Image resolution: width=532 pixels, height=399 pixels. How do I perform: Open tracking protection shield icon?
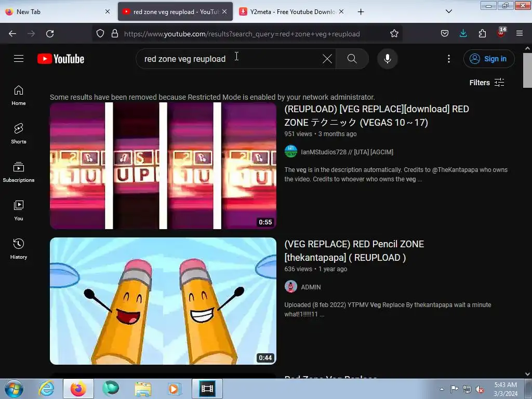(x=100, y=33)
